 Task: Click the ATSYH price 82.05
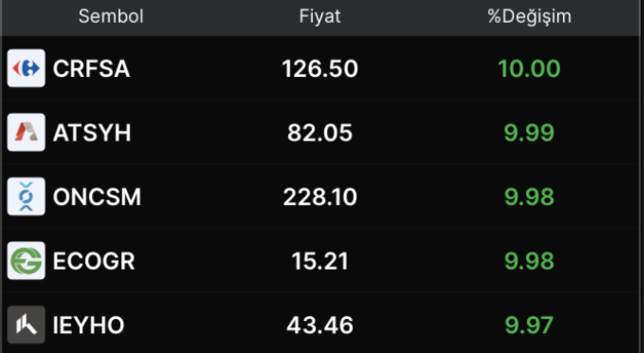click(320, 133)
